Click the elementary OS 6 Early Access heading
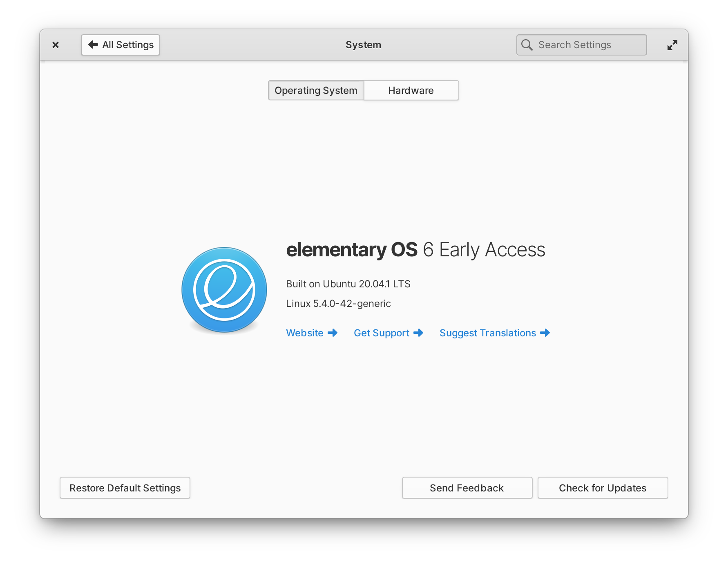 coord(415,250)
